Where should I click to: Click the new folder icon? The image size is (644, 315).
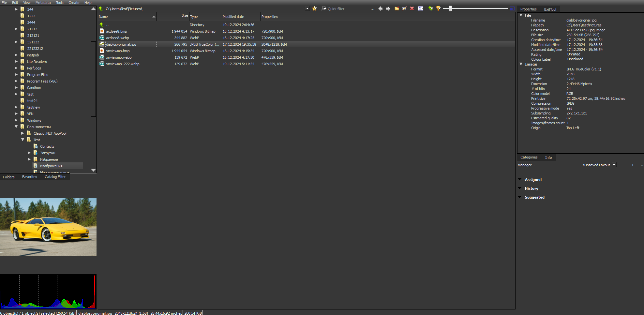pyautogui.click(x=397, y=8)
